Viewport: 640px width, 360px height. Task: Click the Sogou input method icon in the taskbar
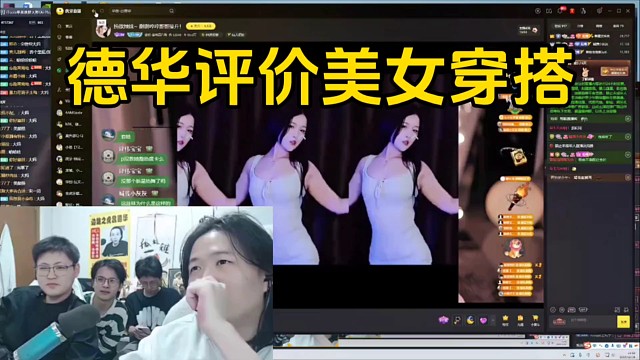coord(587,346)
